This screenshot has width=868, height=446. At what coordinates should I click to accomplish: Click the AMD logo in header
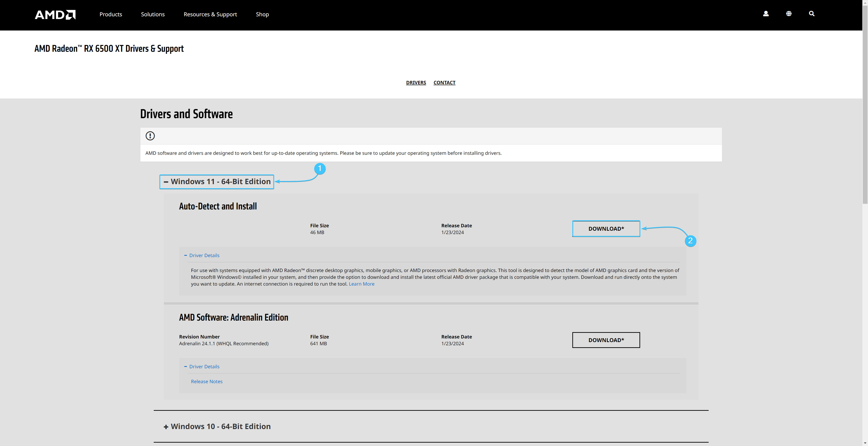(x=55, y=14)
